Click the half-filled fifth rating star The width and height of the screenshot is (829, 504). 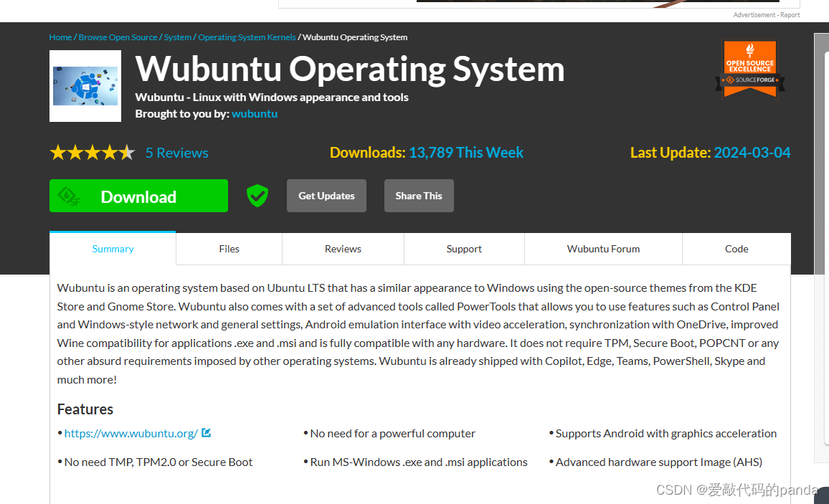pos(127,152)
